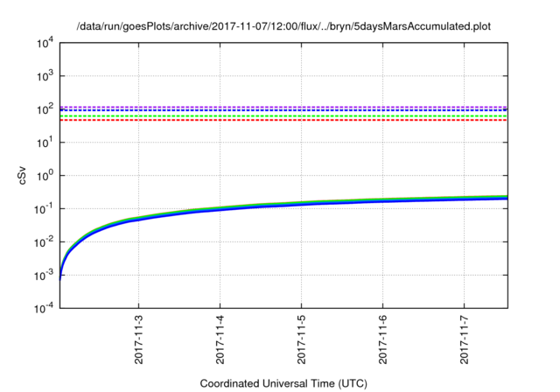Click the plot title file path text

coord(283,26)
